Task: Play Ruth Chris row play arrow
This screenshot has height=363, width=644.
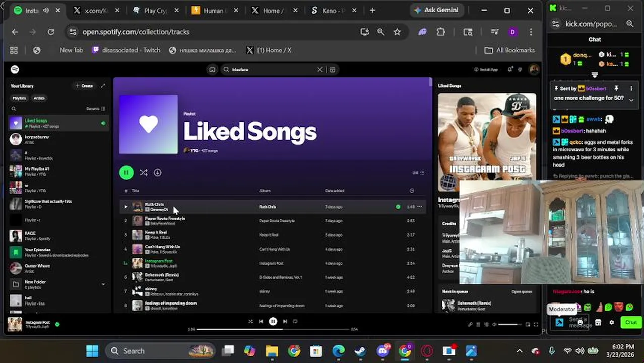Action: tap(126, 207)
